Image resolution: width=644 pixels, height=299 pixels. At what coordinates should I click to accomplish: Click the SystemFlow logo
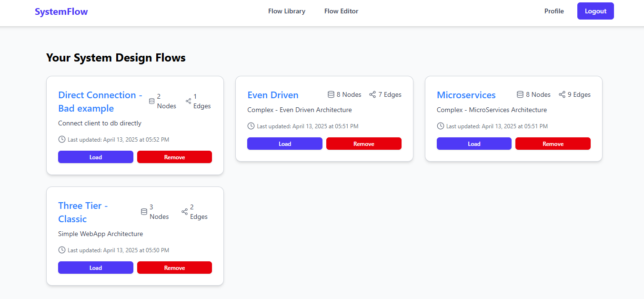click(x=61, y=11)
